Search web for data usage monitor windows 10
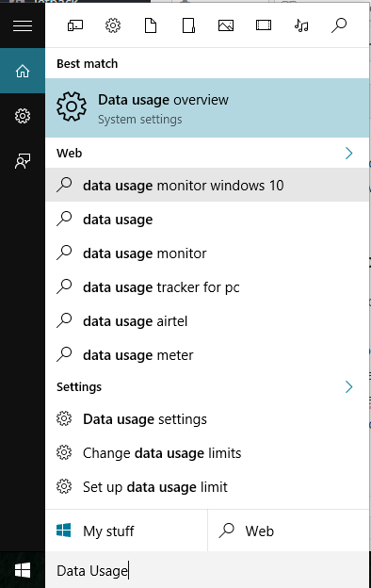The height and width of the screenshot is (588, 371). 207,186
